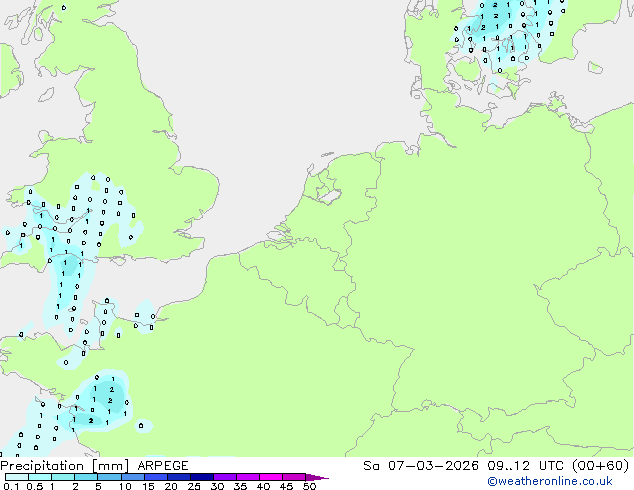Image resolution: width=634 pixels, height=490 pixels.
Task: Click the legend scale label '20'
Action: pyautogui.click(x=171, y=486)
